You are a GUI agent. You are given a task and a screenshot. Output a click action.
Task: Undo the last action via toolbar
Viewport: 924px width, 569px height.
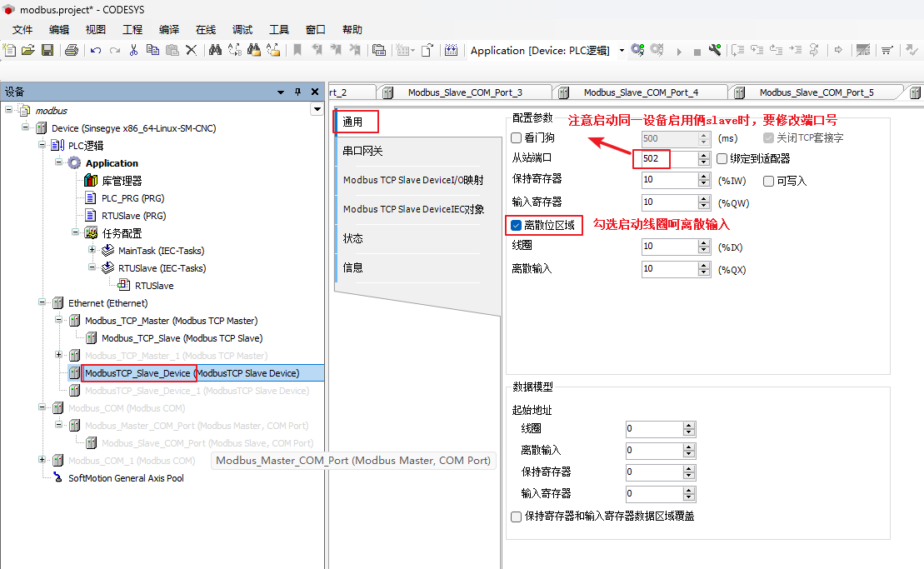[x=96, y=50]
